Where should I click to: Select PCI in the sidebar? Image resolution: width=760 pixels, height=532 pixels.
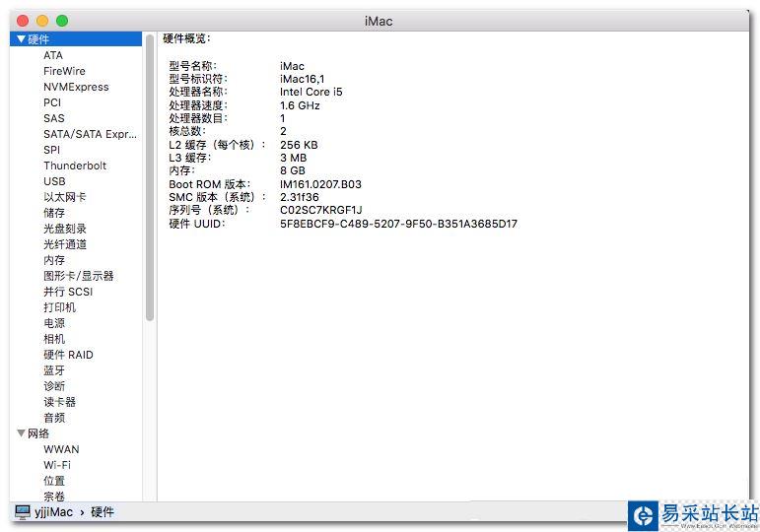point(52,102)
